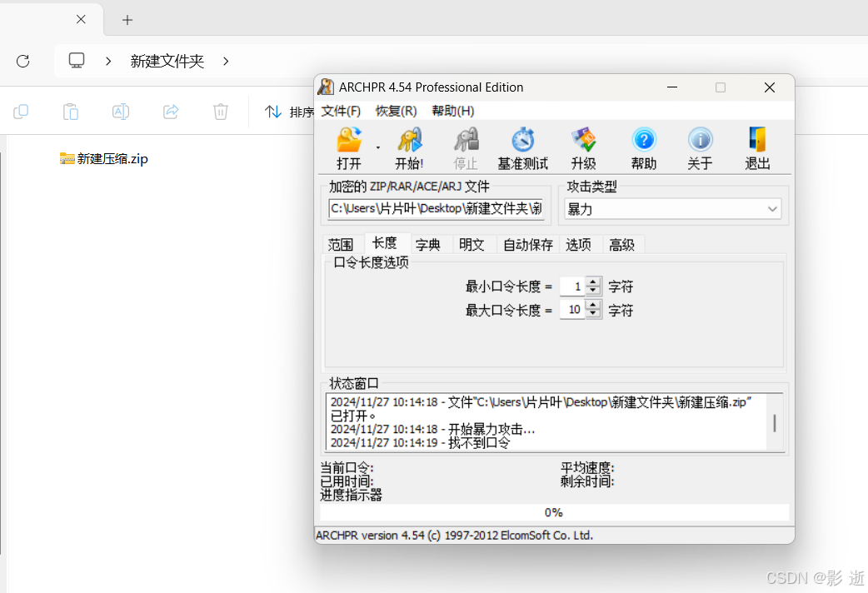Image resolution: width=868 pixels, height=593 pixels.
Task: Expand the chevron after the monitor icon
Action: (108, 61)
